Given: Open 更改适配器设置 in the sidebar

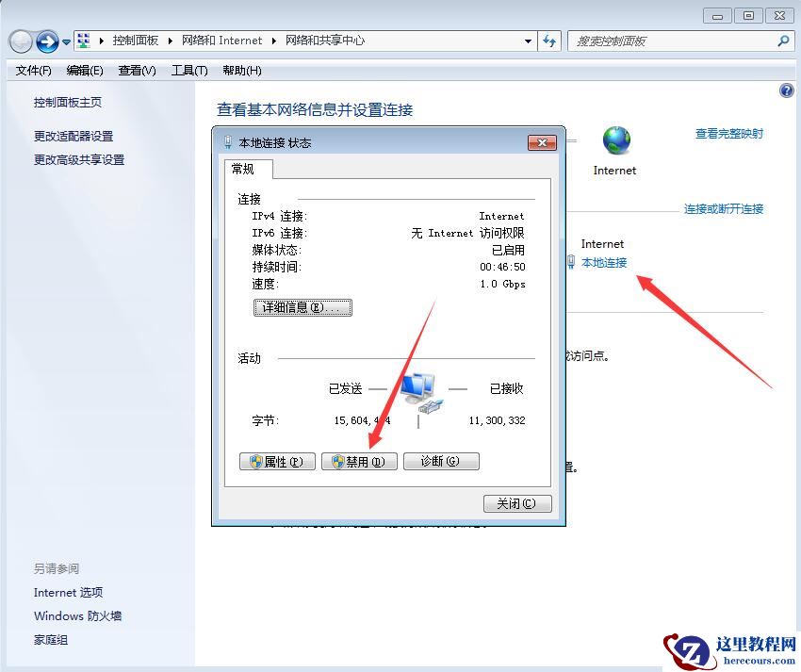Looking at the screenshot, I should pyautogui.click(x=73, y=135).
